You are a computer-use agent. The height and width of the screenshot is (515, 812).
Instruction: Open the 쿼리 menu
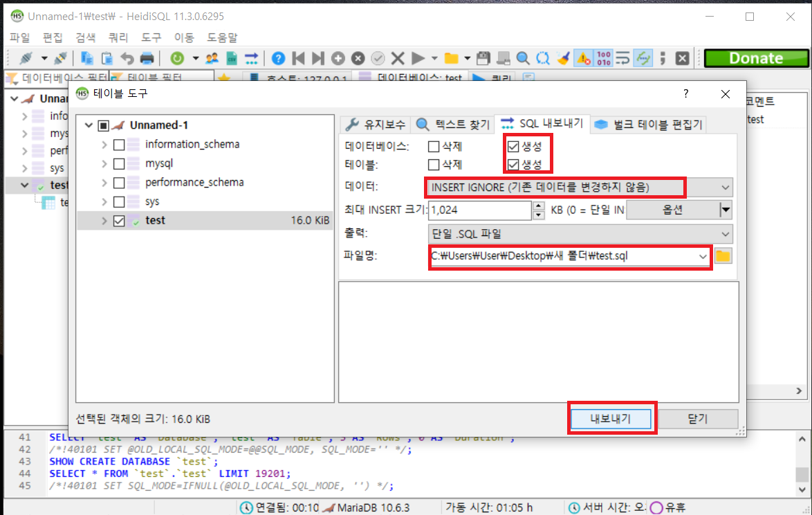click(118, 37)
